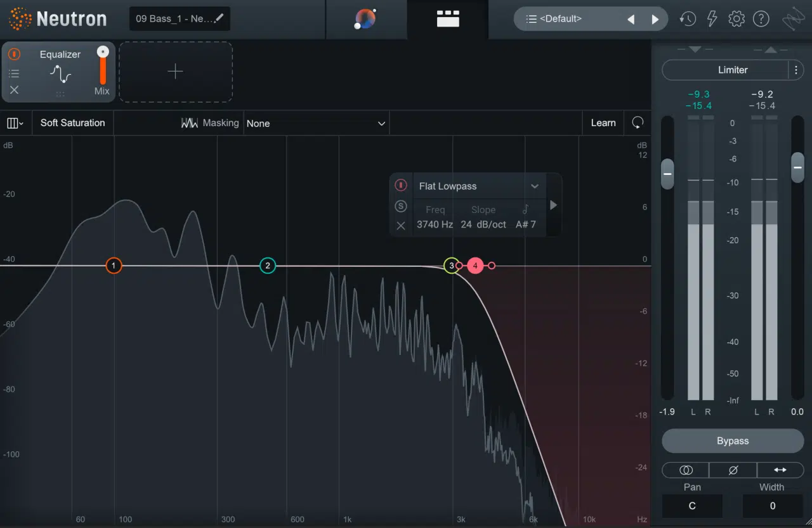Click the Width value field 0
This screenshot has width=812, height=528.
773,506
